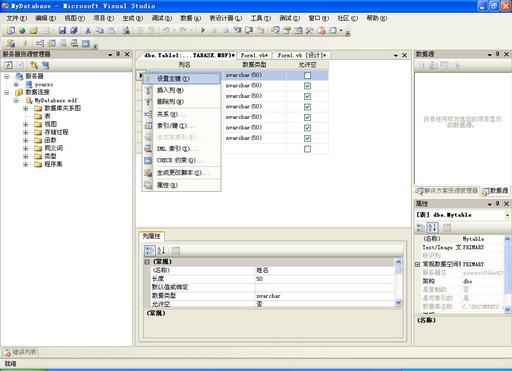Image resolution: width=512 pixels, height=371 pixels.
Task: Click the Refresh icon in Server Explorer toolbar
Action: coord(8,65)
